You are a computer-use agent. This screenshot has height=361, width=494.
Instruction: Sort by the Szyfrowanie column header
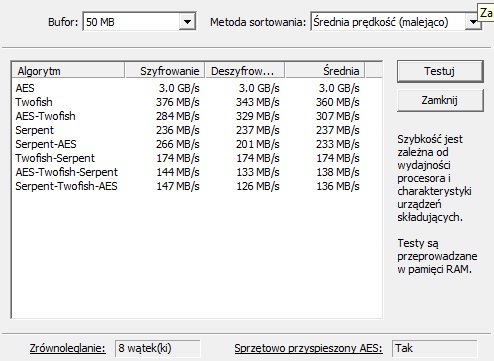[165, 71]
